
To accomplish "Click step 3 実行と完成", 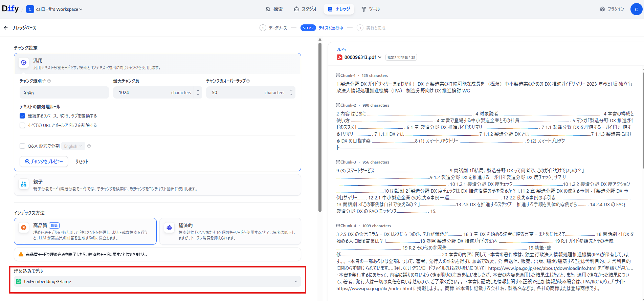I will click(371, 28).
